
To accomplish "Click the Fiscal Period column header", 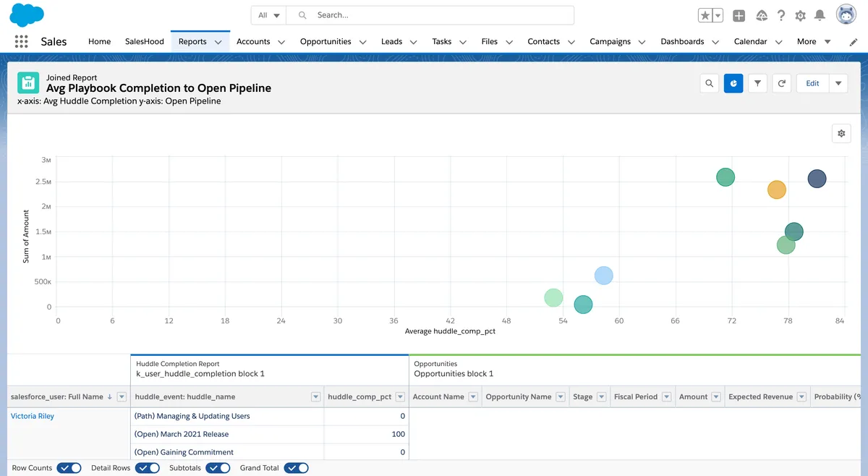I will coord(636,396).
